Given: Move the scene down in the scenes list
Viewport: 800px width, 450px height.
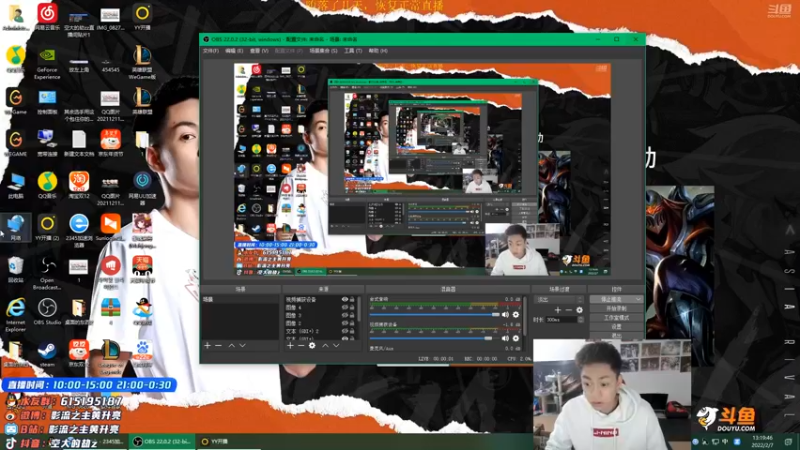Looking at the screenshot, I should [242, 345].
